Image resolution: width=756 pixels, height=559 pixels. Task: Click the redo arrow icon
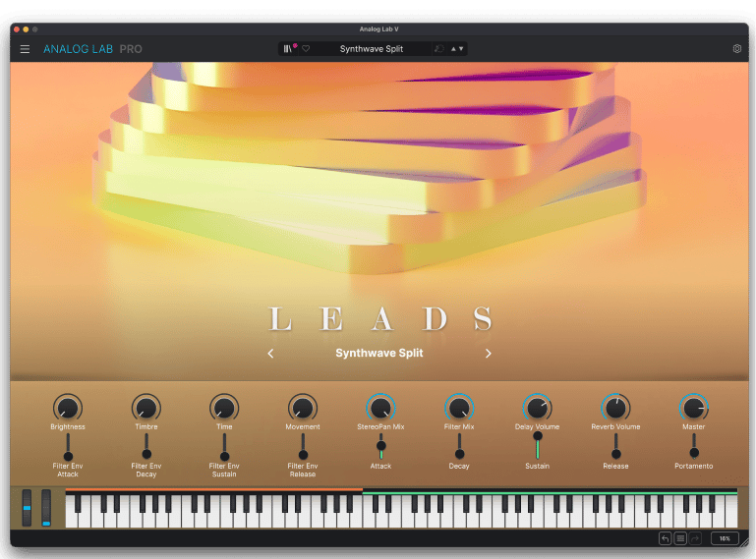(x=695, y=538)
